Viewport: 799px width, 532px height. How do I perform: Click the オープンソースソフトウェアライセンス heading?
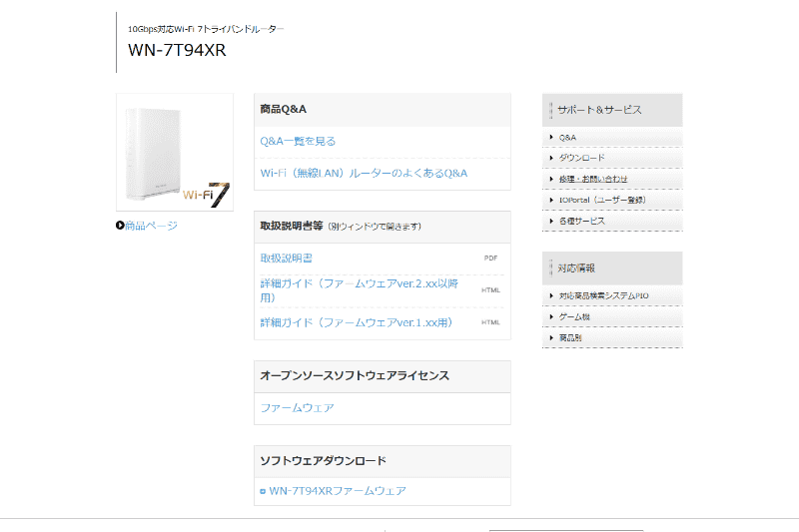coord(355,375)
